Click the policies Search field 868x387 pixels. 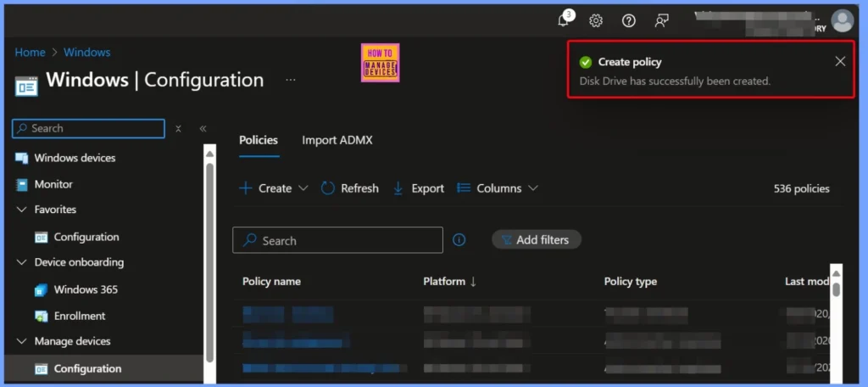tap(337, 240)
